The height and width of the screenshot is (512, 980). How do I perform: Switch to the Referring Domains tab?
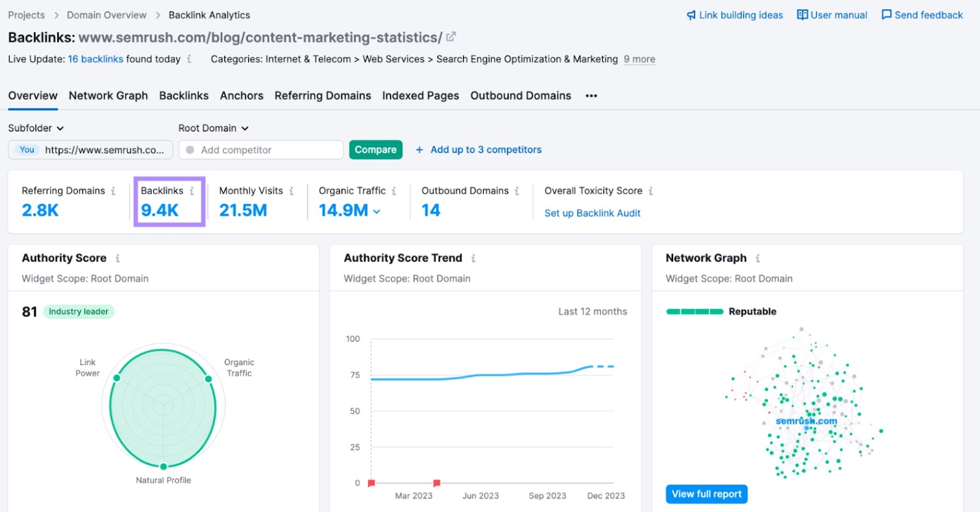pyautogui.click(x=322, y=96)
